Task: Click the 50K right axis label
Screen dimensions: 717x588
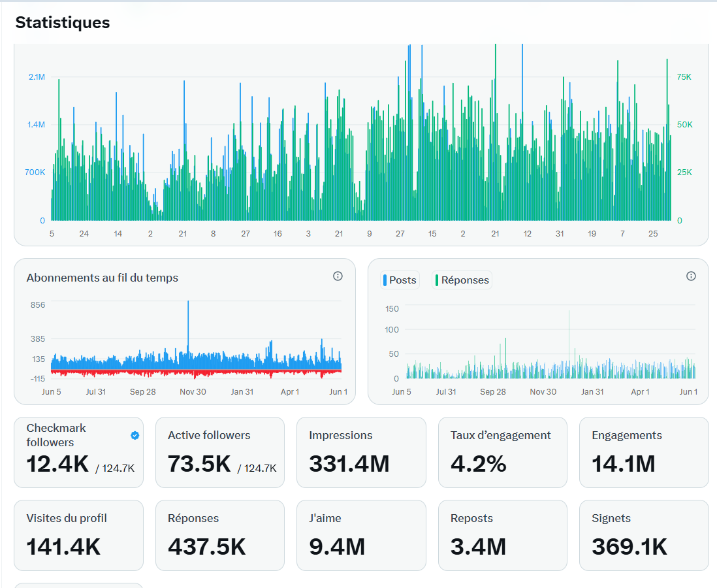Action: click(x=684, y=125)
